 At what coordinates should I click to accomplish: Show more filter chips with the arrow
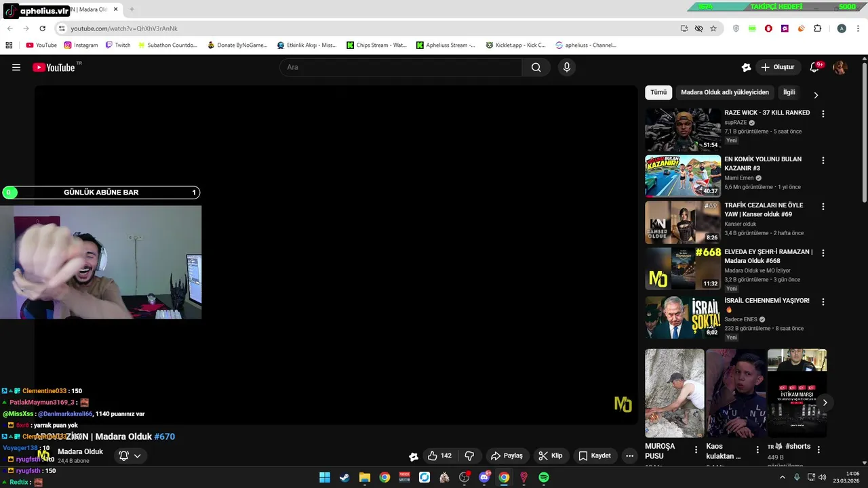(x=816, y=95)
